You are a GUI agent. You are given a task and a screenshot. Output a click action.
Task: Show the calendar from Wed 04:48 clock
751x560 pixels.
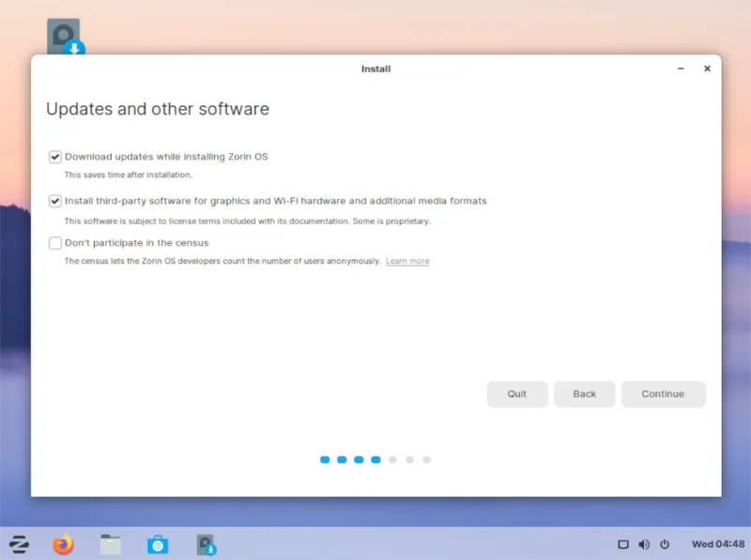[718, 544]
